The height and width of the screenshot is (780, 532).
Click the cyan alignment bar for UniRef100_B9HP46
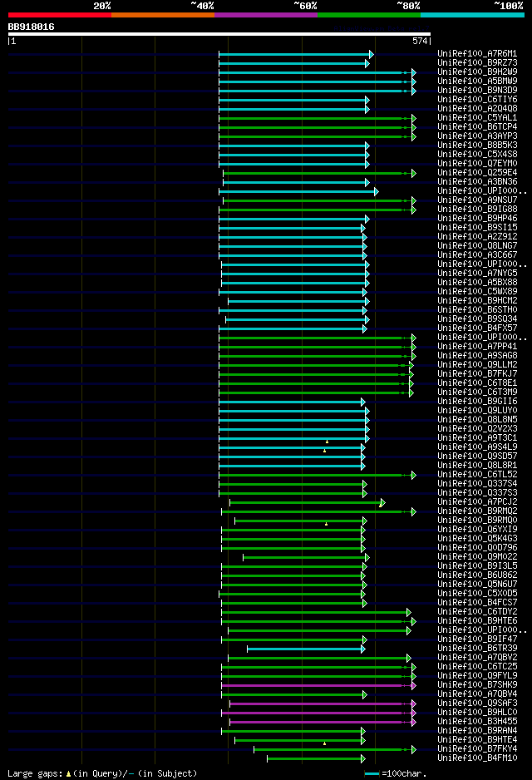(x=293, y=220)
